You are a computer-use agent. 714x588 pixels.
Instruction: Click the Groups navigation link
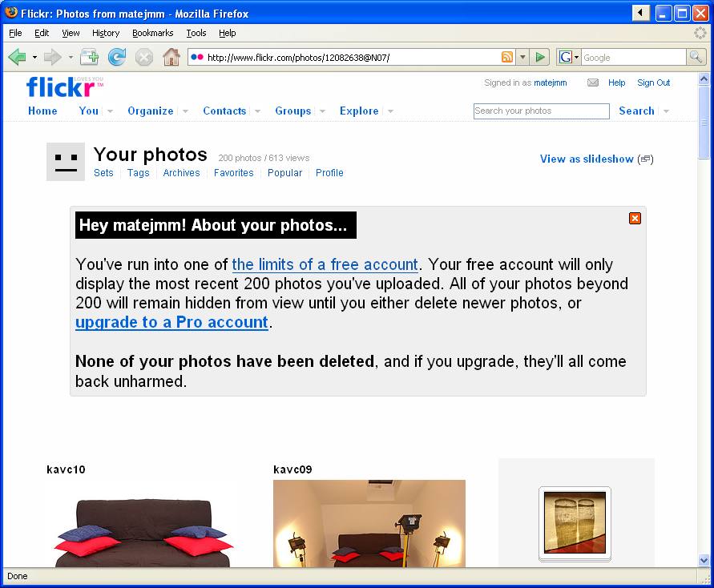tap(292, 111)
